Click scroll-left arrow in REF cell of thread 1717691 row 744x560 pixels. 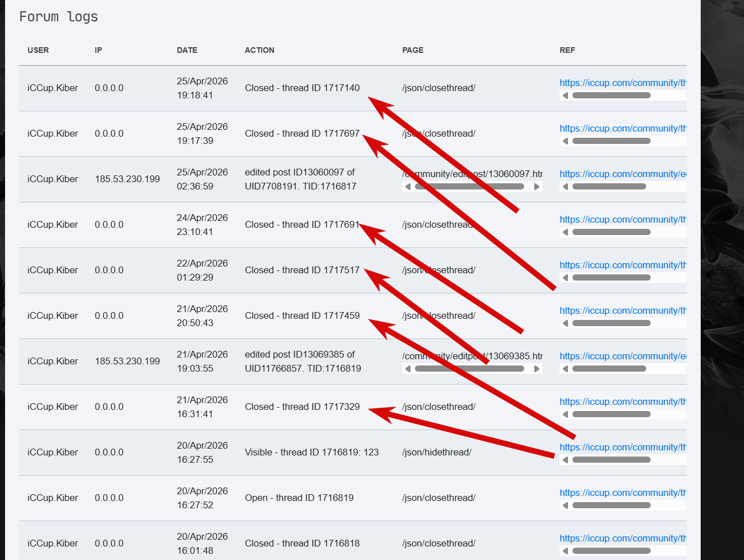click(566, 232)
